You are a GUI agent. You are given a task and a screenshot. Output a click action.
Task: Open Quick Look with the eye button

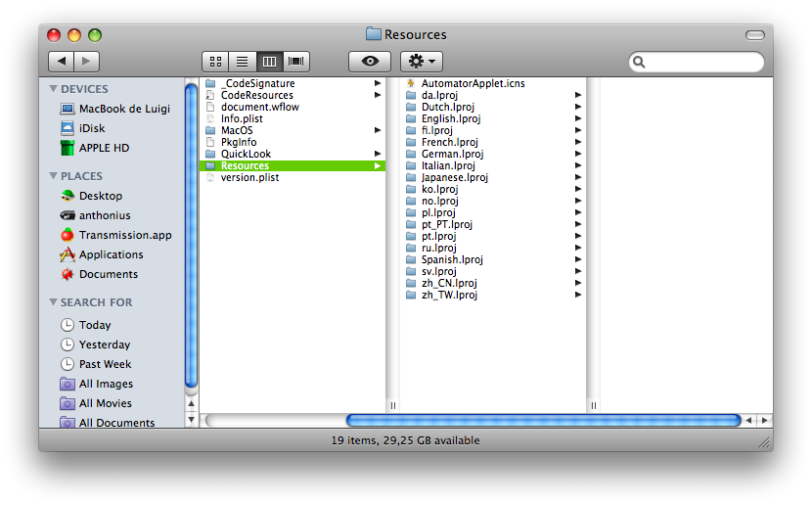tap(370, 62)
